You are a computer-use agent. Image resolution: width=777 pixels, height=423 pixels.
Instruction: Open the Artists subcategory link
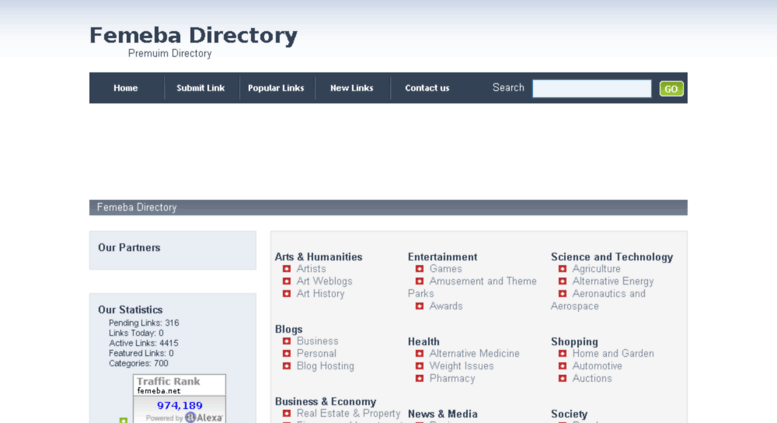[x=311, y=269]
